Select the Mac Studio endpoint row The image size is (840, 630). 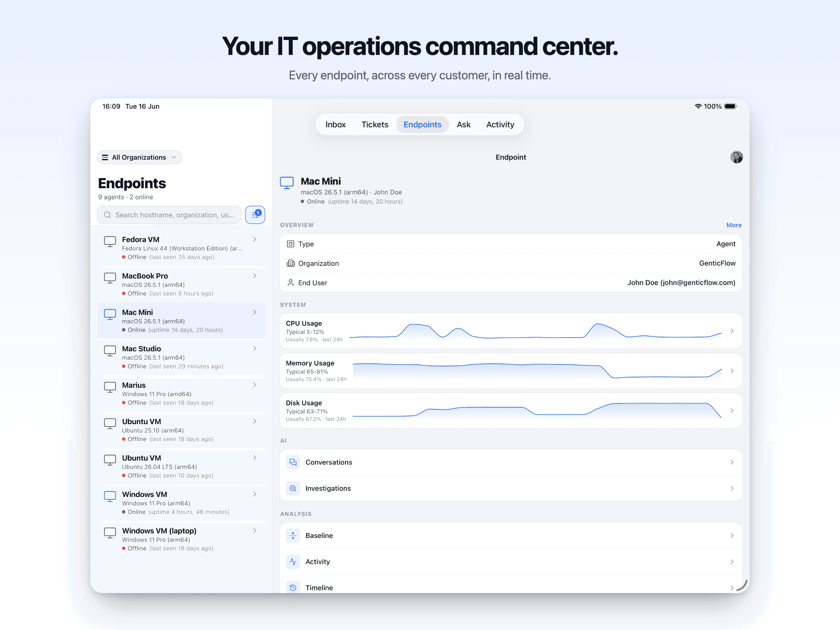coord(181,357)
